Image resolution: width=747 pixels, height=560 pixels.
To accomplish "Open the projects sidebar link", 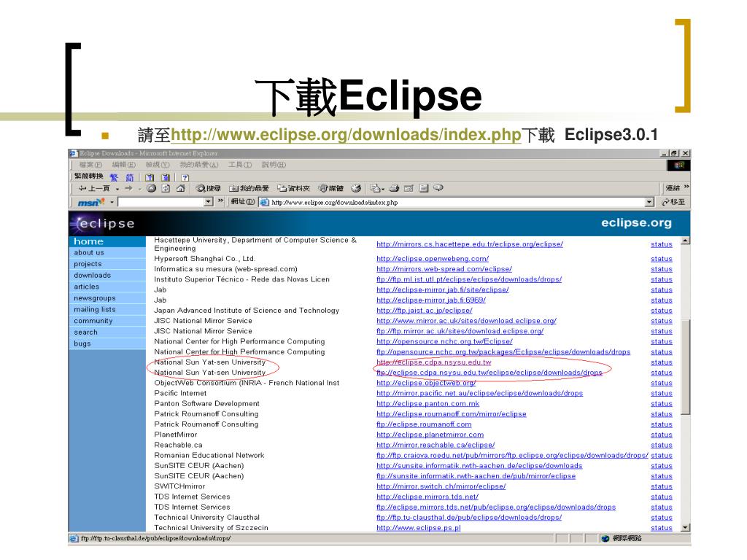I will tap(88, 264).
